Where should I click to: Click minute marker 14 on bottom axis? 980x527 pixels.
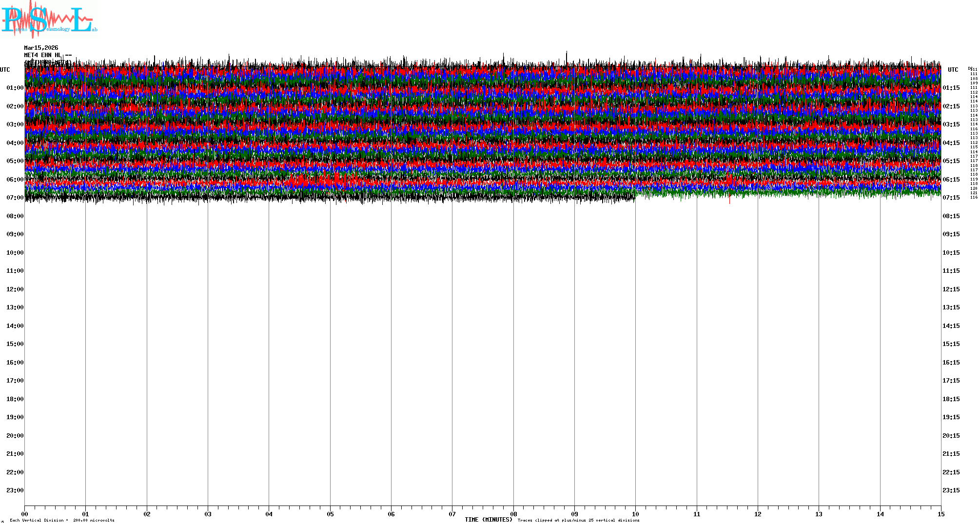coord(880,514)
